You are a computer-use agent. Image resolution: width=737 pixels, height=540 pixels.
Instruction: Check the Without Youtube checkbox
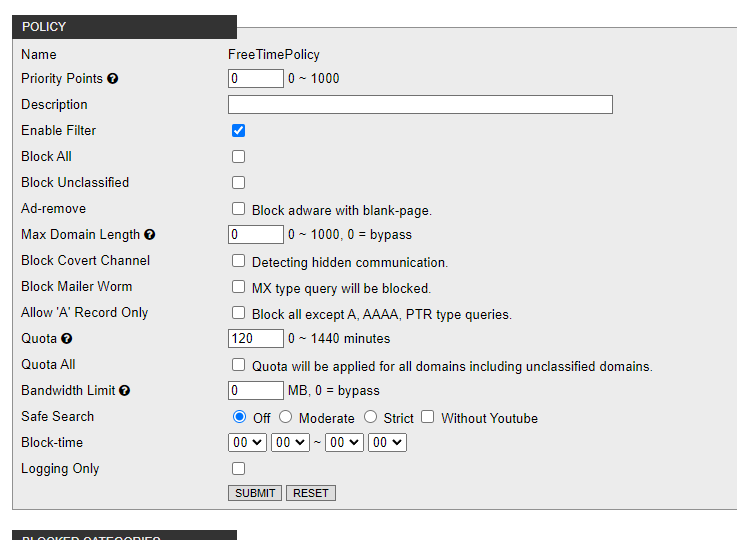click(428, 417)
